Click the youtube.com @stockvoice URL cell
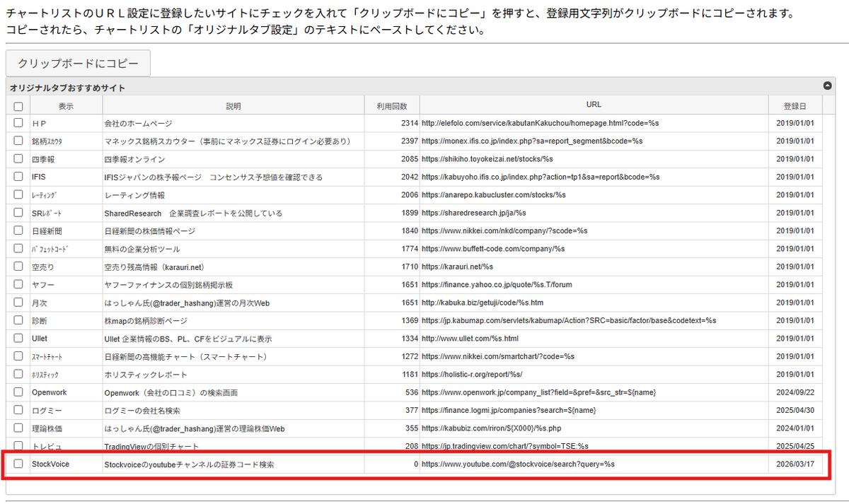 click(x=594, y=464)
